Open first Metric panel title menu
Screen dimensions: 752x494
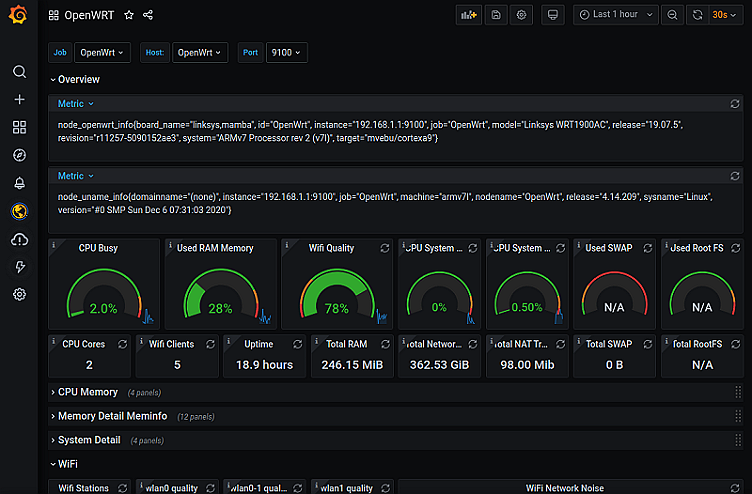76,104
